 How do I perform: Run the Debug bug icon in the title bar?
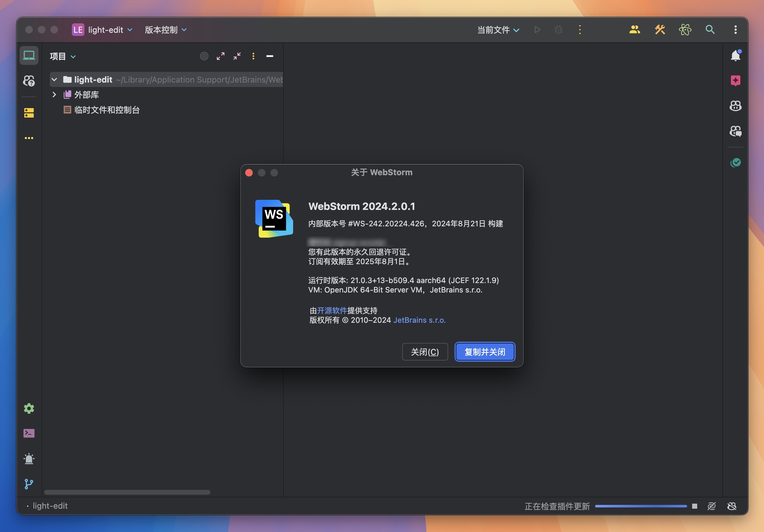click(x=558, y=30)
